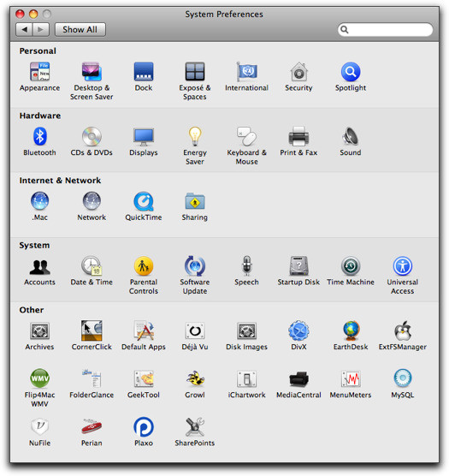Select the Bluetooth icon
This screenshot has height=476, width=449.
pyautogui.click(x=39, y=136)
